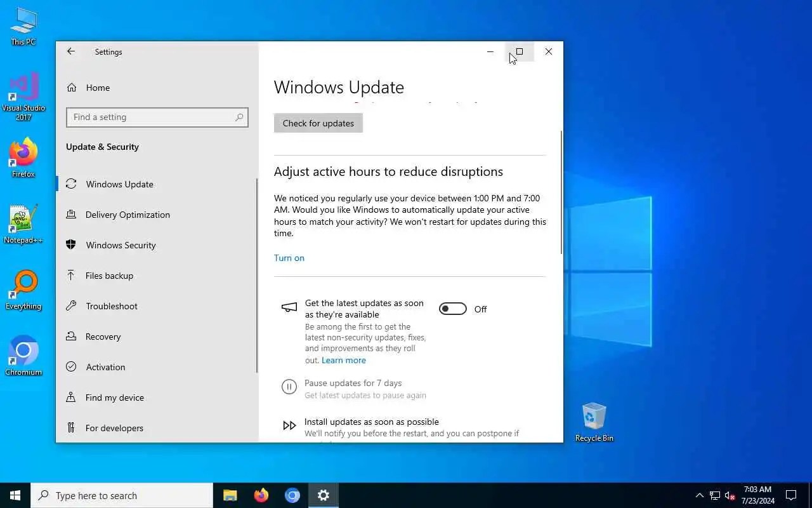This screenshot has width=812, height=508.
Task: Click the fast-forward icon beside Install updates
Action: pos(289,425)
